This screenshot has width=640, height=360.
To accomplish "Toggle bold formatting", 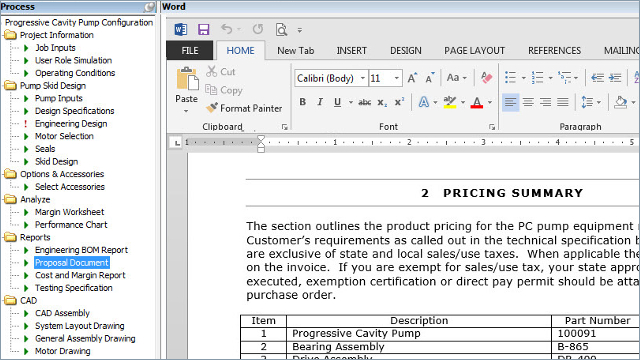I will point(302,102).
